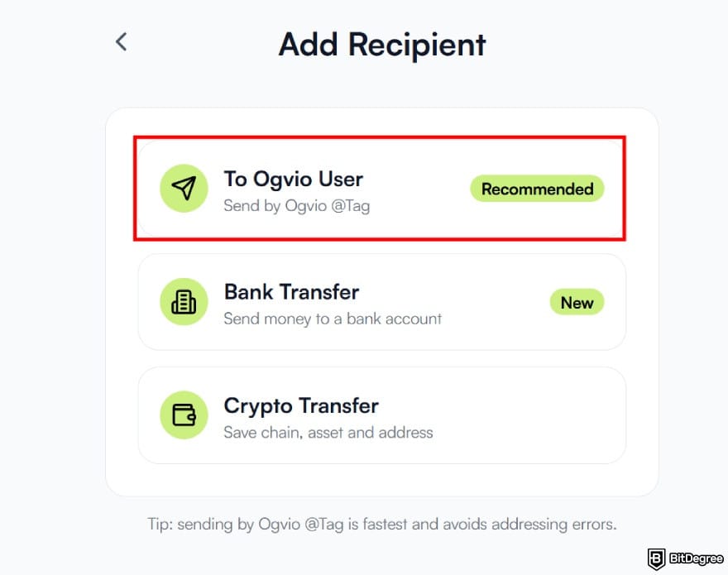Click the green circle behind the send icon

183,188
